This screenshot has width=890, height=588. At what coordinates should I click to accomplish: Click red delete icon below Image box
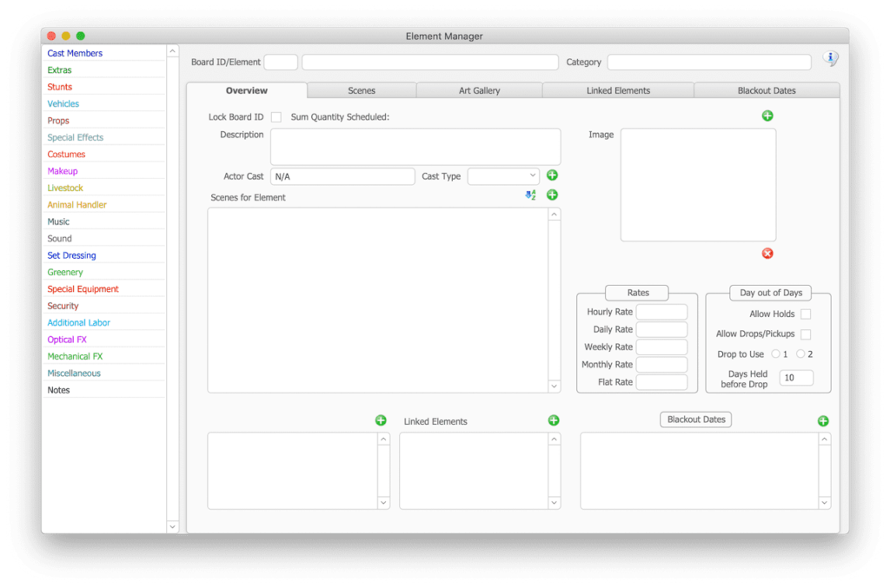click(767, 254)
